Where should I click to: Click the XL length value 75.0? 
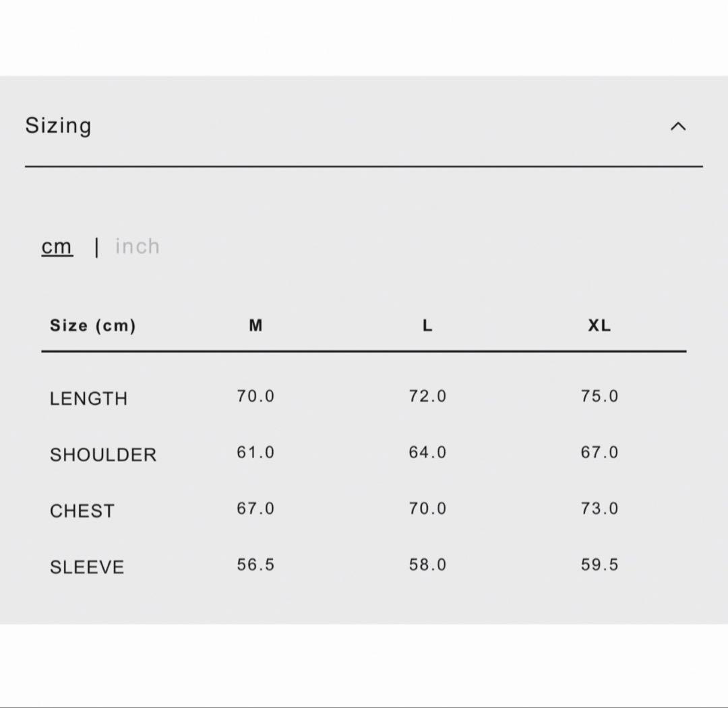[x=599, y=396]
